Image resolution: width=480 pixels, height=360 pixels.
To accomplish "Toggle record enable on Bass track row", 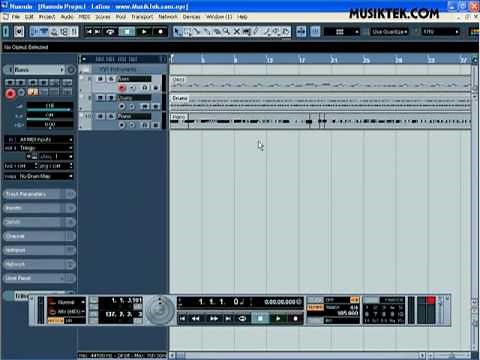I will (122, 88).
